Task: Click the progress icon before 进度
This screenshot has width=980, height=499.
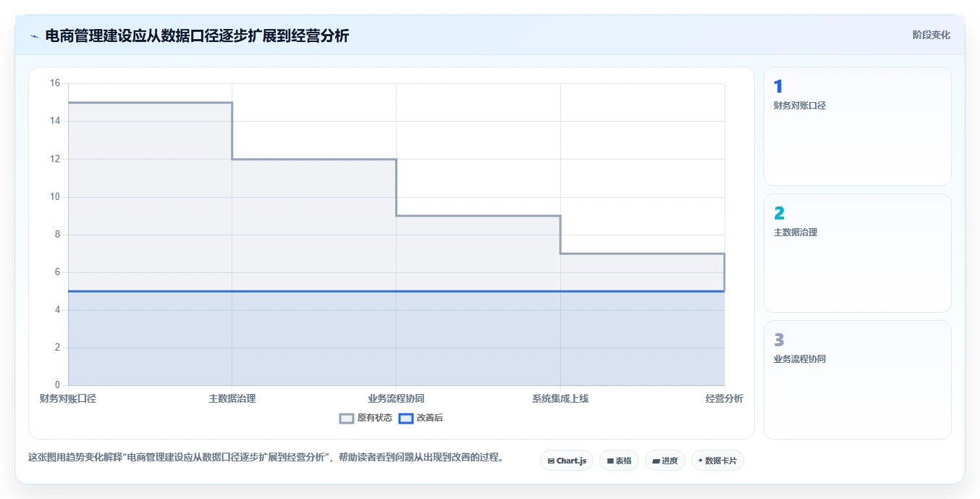Action: pos(656,461)
